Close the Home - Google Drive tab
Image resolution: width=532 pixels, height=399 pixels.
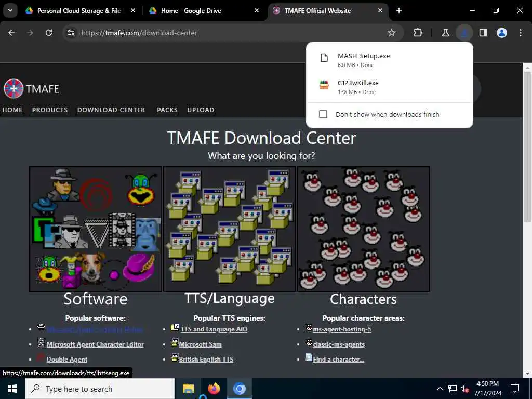[257, 10]
